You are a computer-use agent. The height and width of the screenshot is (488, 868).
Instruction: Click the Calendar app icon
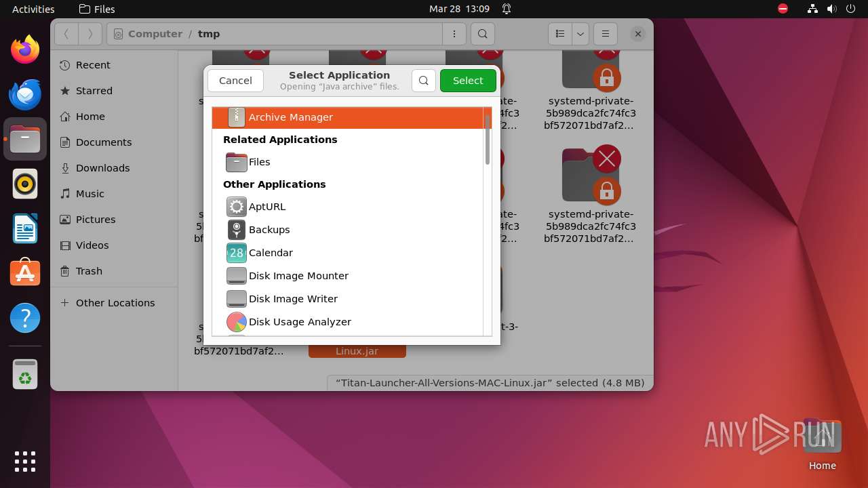(x=236, y=253)
